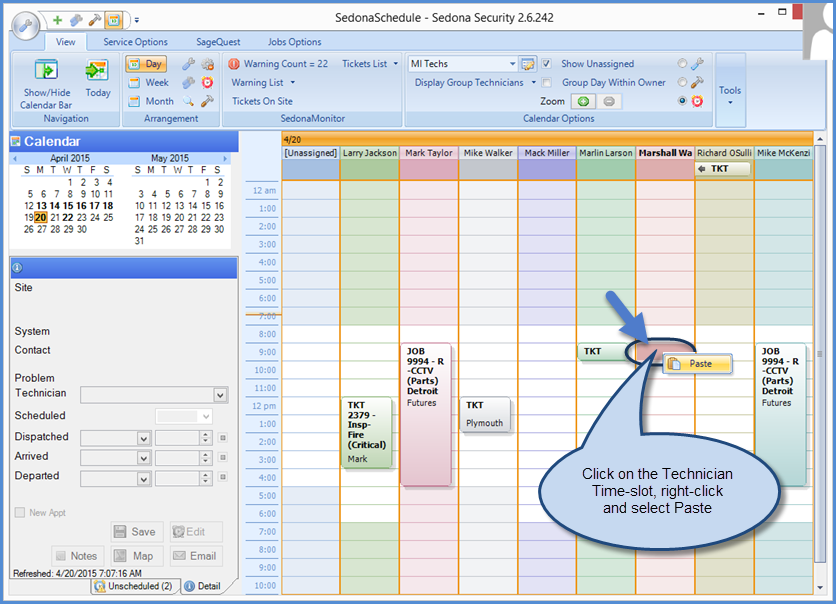Click the Map button
This screenshot has height=604, width=836.
(136, 556)
